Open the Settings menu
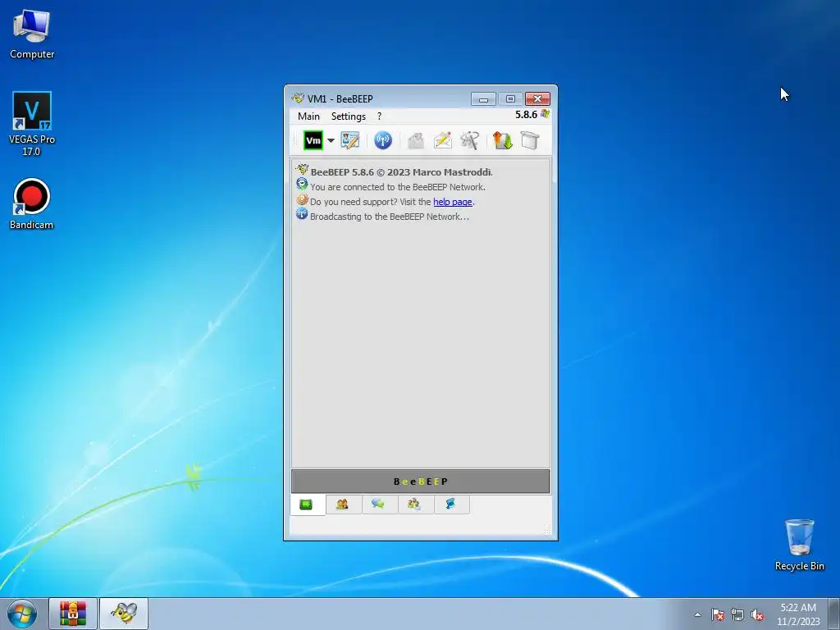The width and height of the screenshot is (840, 630). pos(348,116)
